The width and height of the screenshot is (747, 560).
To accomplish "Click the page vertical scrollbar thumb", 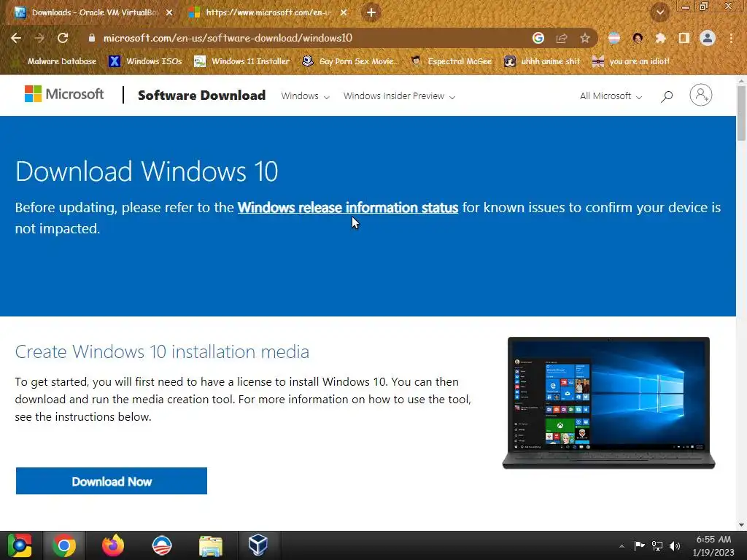I will 741,112.
